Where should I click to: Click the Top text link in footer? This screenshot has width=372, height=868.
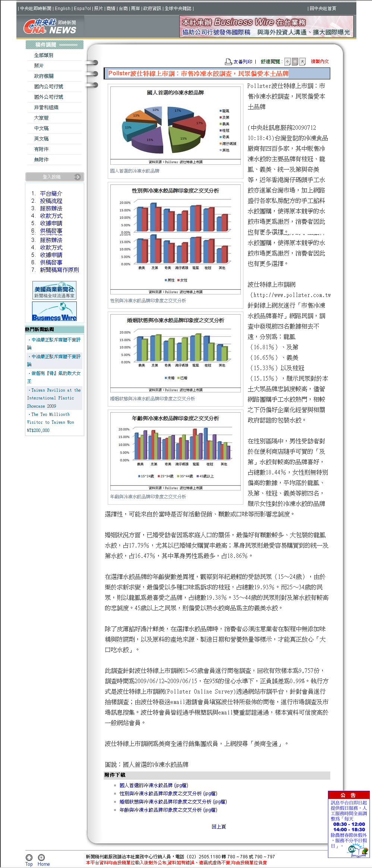pyautogui.click(x=29, y=864)
